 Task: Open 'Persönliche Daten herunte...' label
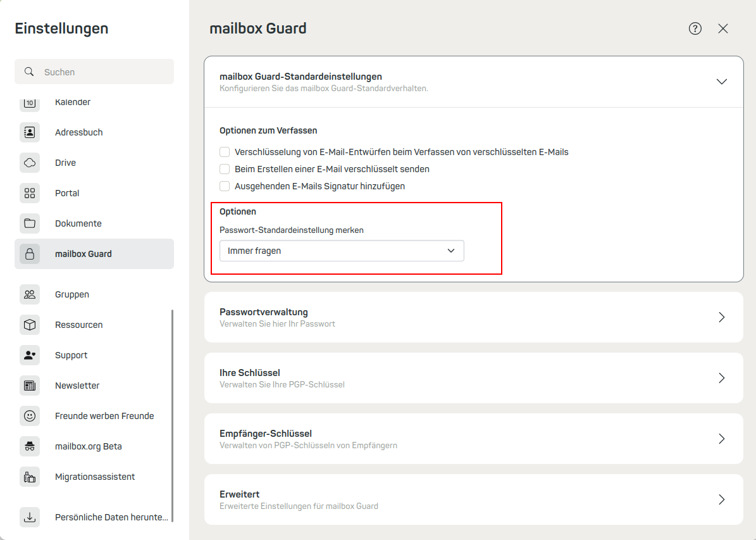(x=111, y=517)
